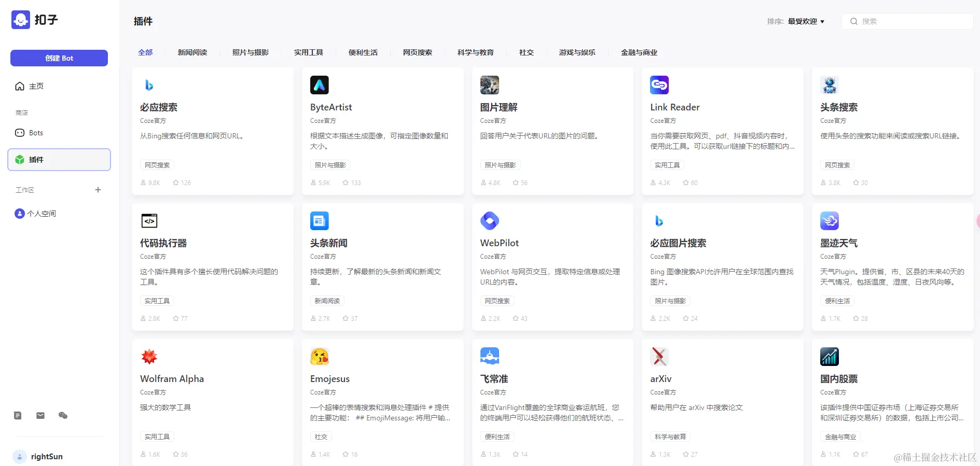
Task: Open the 代码执行器 card title
Action: pos(163,243)
